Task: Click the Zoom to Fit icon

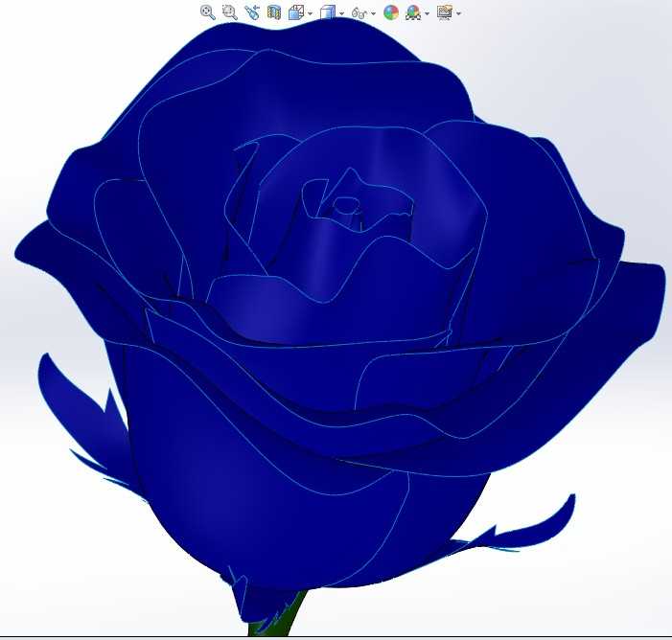Action: 208,12
